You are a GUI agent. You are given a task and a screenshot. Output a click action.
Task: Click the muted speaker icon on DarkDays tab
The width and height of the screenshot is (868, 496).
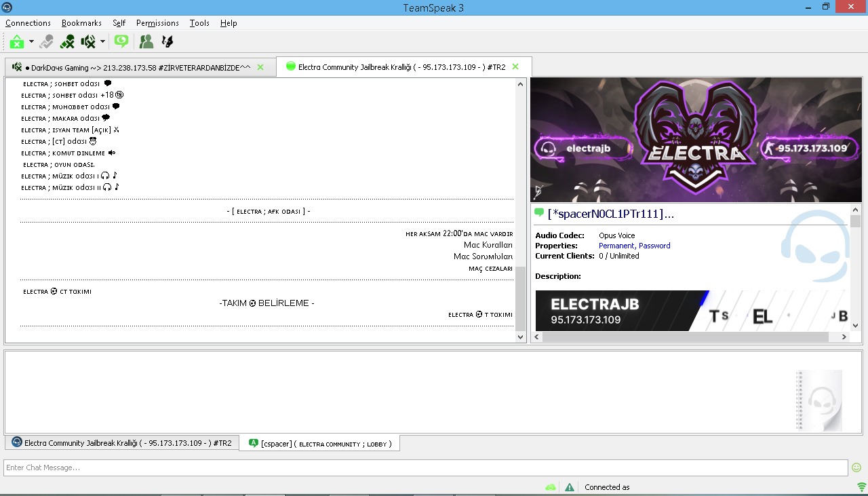coord(17,67)
